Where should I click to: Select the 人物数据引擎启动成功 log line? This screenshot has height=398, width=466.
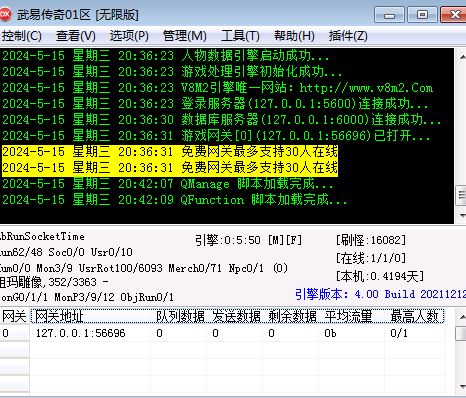pyautogui.click(x=165, y=56)
